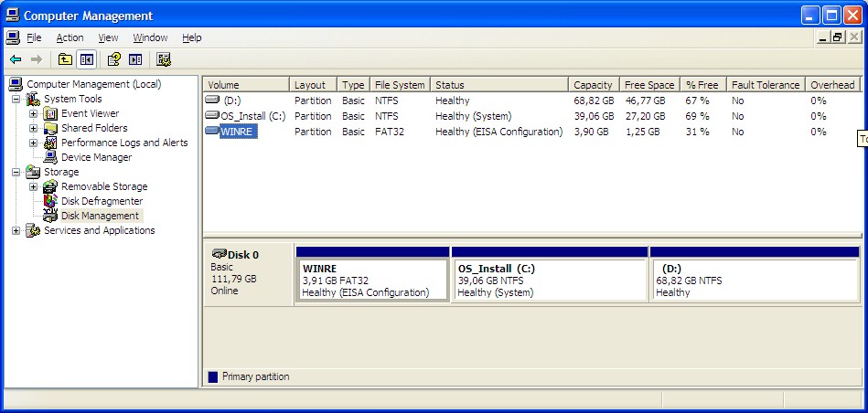Image resolution: width=868 pixels, height=413 pixels.
Task: Click the Disk 0 drive icon
Action: click(220, 254)
